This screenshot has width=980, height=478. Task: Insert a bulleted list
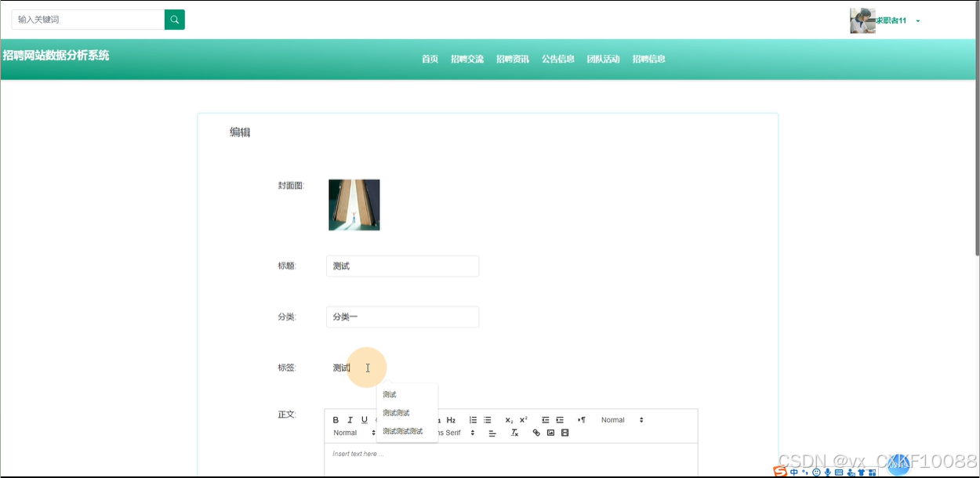point(487,420)
